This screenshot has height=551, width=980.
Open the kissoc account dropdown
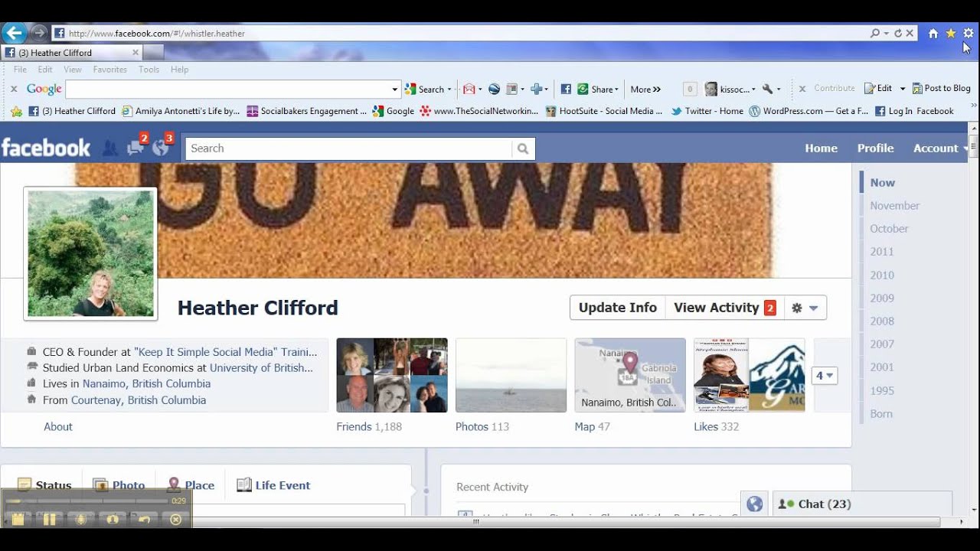pyautogui.click(x=730, y=89)
